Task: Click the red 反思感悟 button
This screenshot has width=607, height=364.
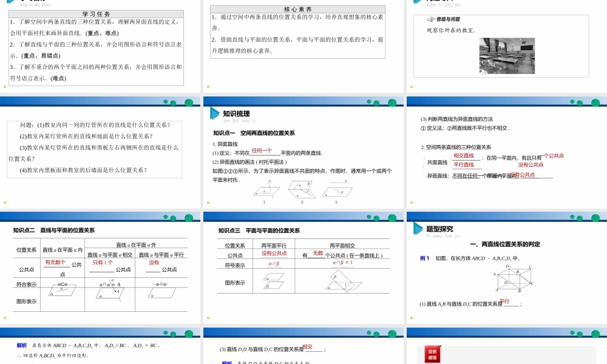Action: [432, 354]
